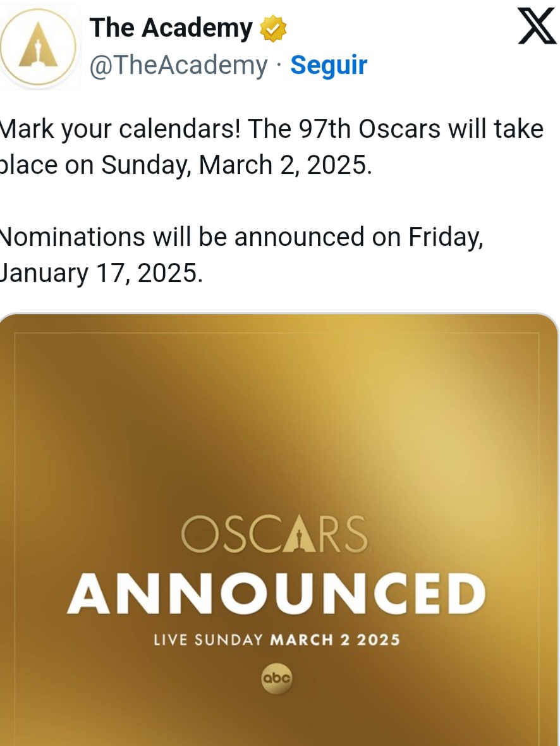The image size is (560, 746).
Task: Click the "Mark your calendars!" phrase
Action: (120, 129)
